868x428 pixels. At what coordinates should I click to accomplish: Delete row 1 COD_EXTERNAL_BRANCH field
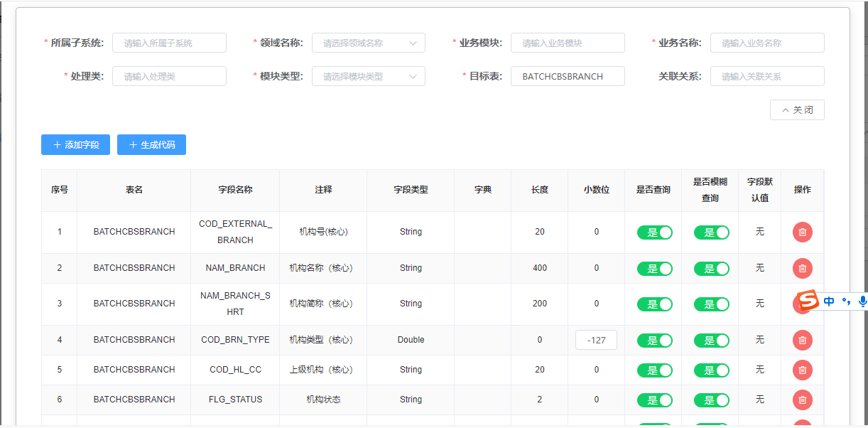[x=802, y=232]
